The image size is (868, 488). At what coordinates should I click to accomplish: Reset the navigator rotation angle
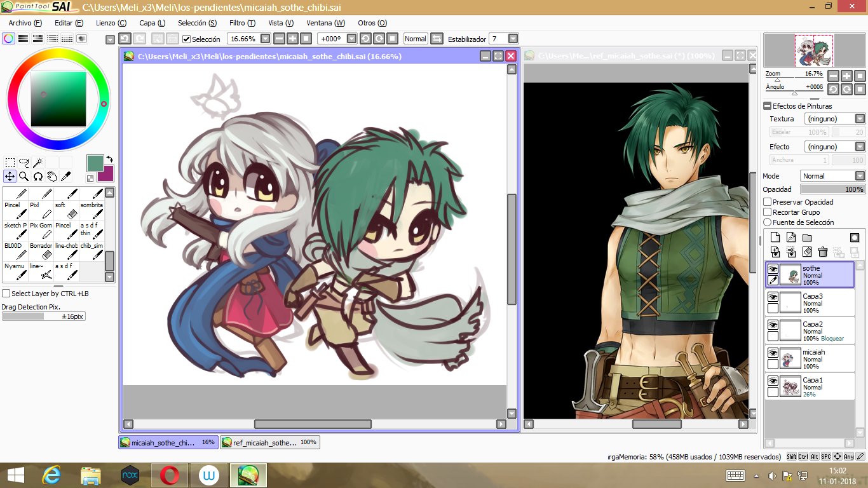point(860,89)
